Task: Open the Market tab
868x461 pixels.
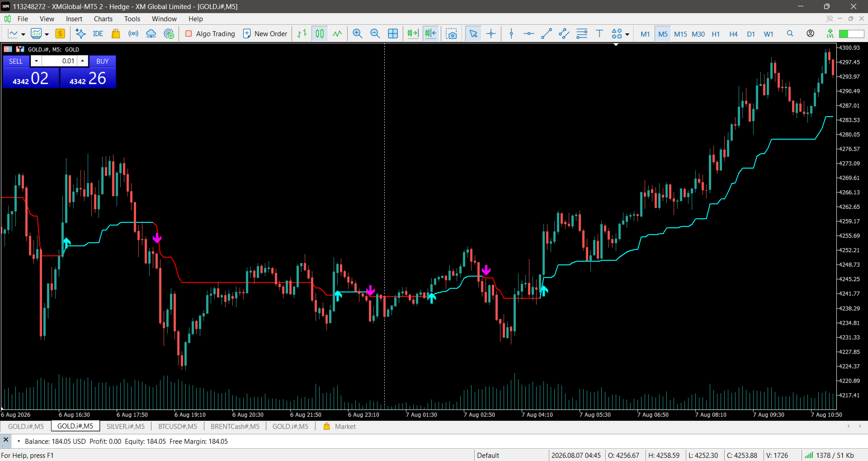Action: (340, 426)
